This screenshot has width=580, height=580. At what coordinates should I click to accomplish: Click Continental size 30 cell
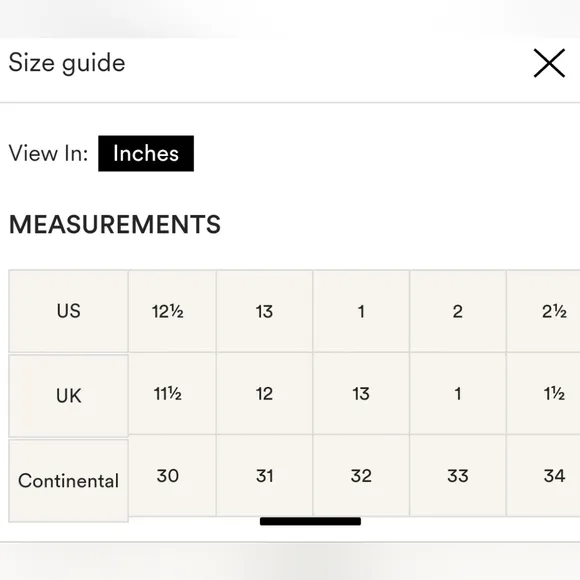click(x=172, y=476)
